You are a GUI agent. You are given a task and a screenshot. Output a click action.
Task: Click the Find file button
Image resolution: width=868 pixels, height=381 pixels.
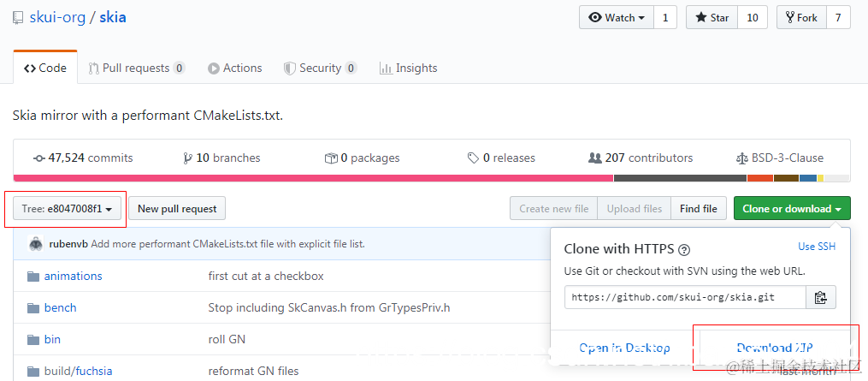[699, 209]
